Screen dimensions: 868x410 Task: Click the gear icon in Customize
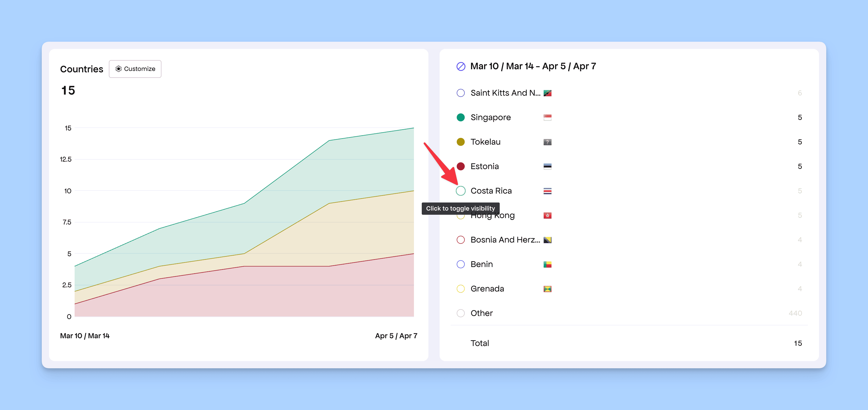click(x=118, y=69)
